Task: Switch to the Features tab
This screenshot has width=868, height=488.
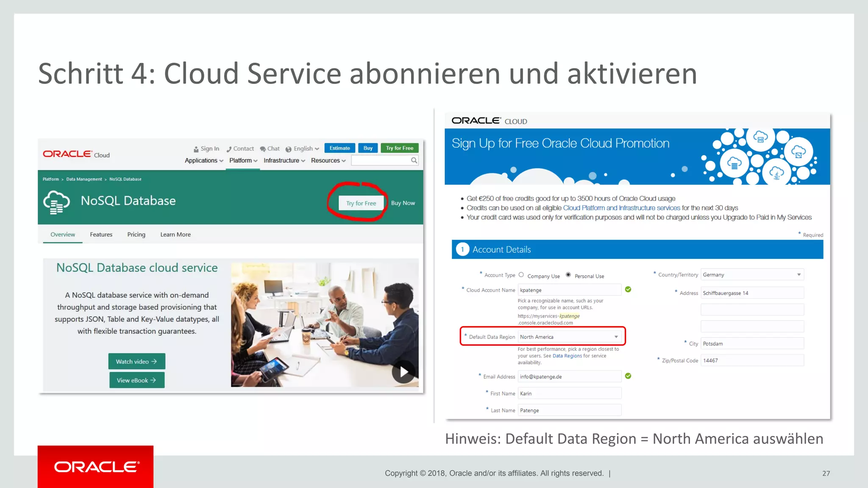Action: click(101, 234)
